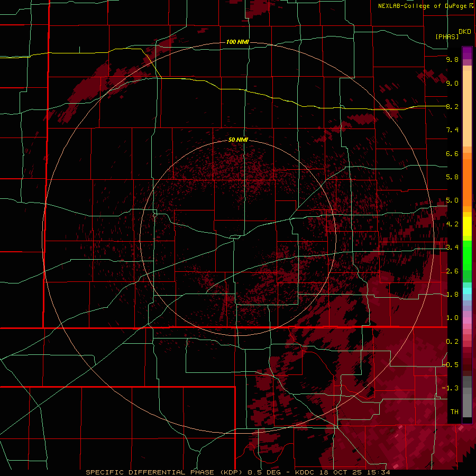Image resolution: width=476 pixels, height=476 pixels.
Task: Click the 5.0 value on the legend
Action: pos(452,200)
